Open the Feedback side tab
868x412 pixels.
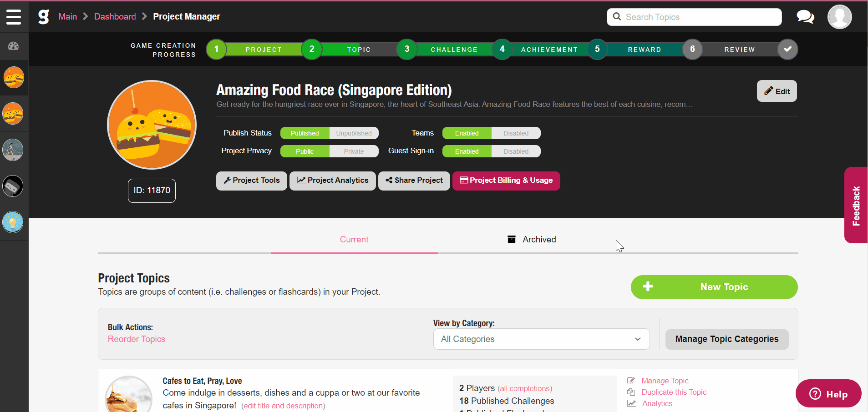[x=856, y=205]
